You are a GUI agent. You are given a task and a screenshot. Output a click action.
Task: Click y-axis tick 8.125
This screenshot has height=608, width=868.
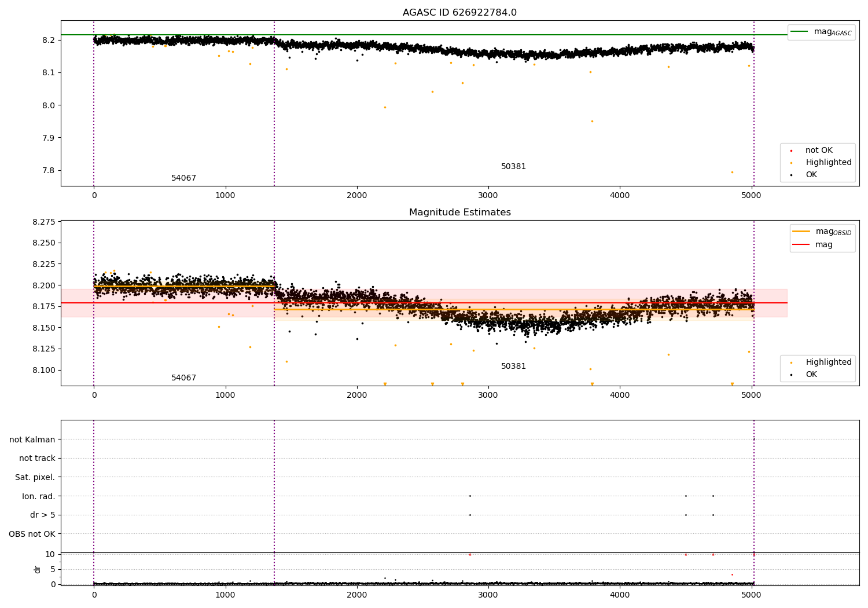[44, 349]
